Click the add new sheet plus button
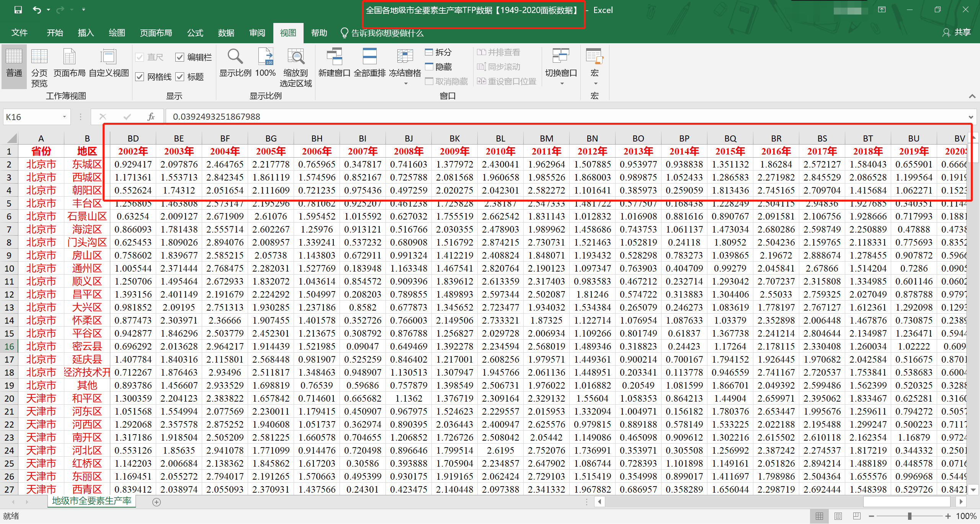This screenshot has width=980, height=524. [156, 502]
